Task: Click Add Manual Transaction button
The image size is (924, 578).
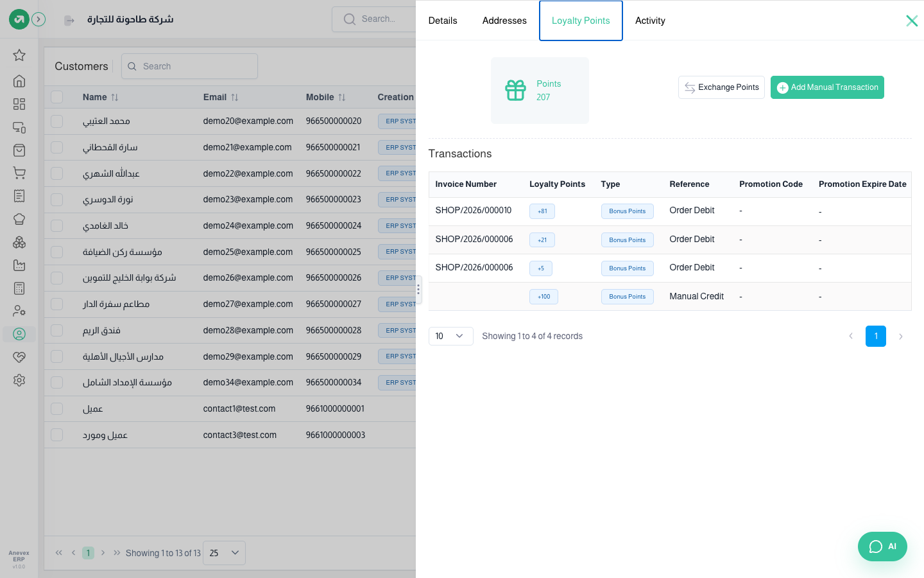Action: point(827,87)
